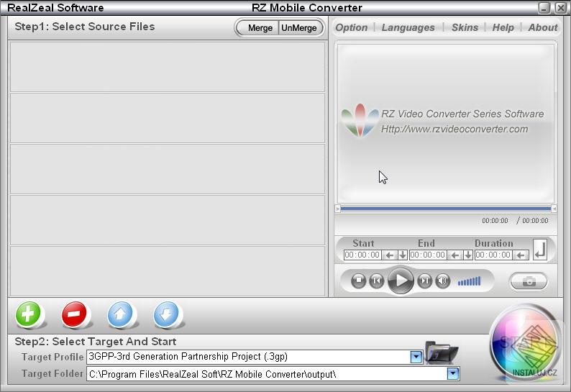Screen dimensions: 571x392
Task: Open the Help menu
Action: tap(503, 27)
